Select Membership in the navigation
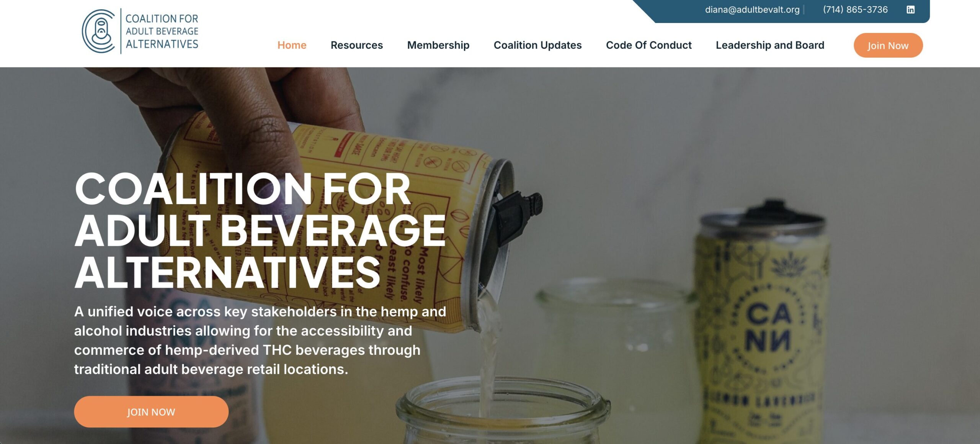The image size is (980, 444). (438, 45)
